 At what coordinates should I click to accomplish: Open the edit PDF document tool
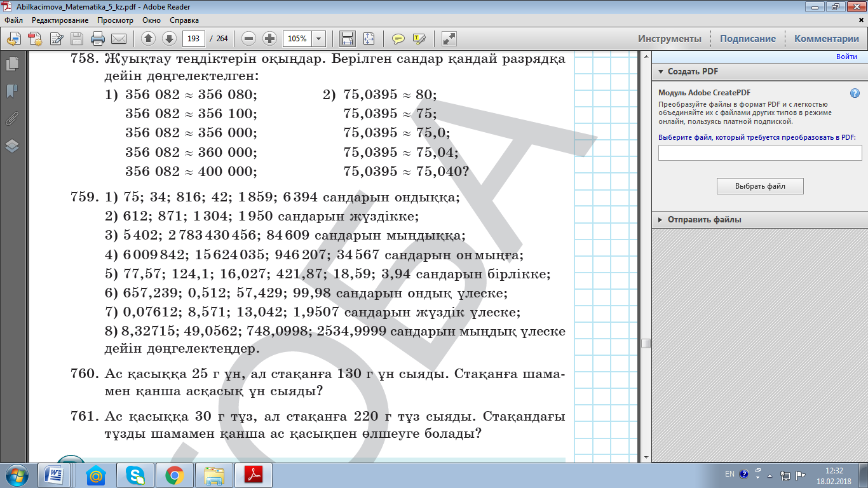point(56,39)
